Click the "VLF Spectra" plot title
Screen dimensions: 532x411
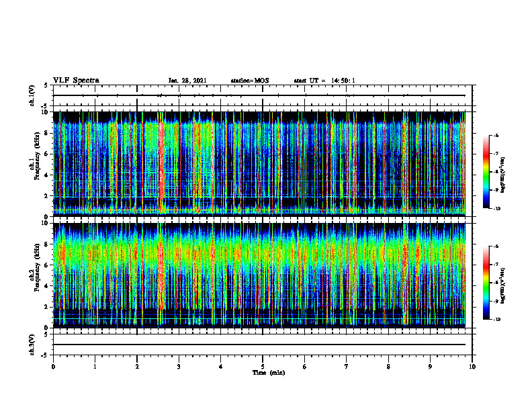[x=77, y=81]
